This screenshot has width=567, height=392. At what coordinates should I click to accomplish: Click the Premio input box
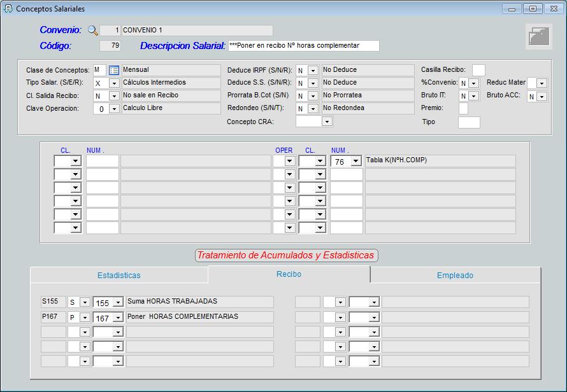[x=463, y=108]
